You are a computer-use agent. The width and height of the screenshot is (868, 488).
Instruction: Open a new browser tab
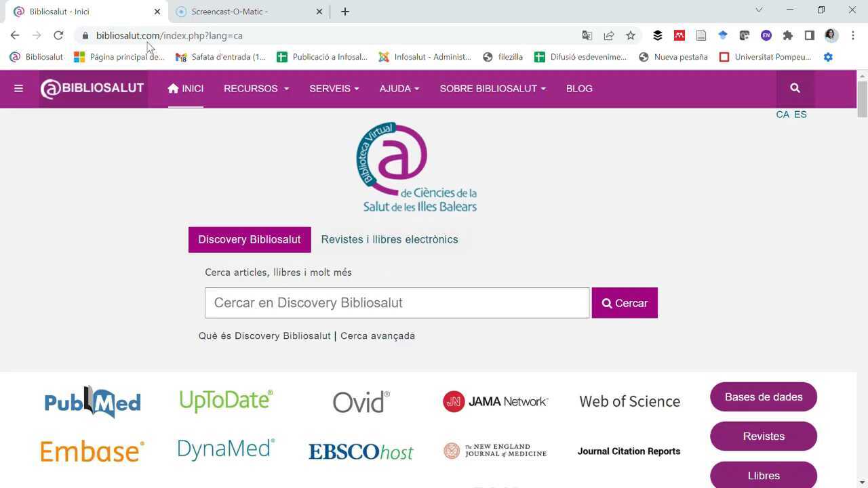(x=345, y=12)
